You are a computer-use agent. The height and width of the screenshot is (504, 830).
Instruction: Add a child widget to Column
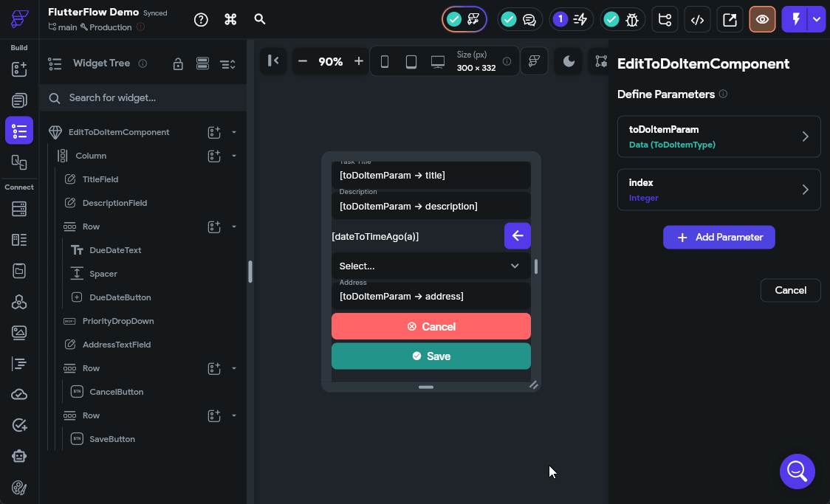coord(214,156)
